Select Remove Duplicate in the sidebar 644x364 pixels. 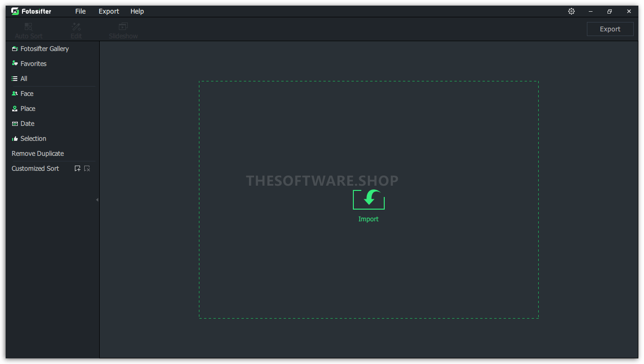(x=37, y=153)
